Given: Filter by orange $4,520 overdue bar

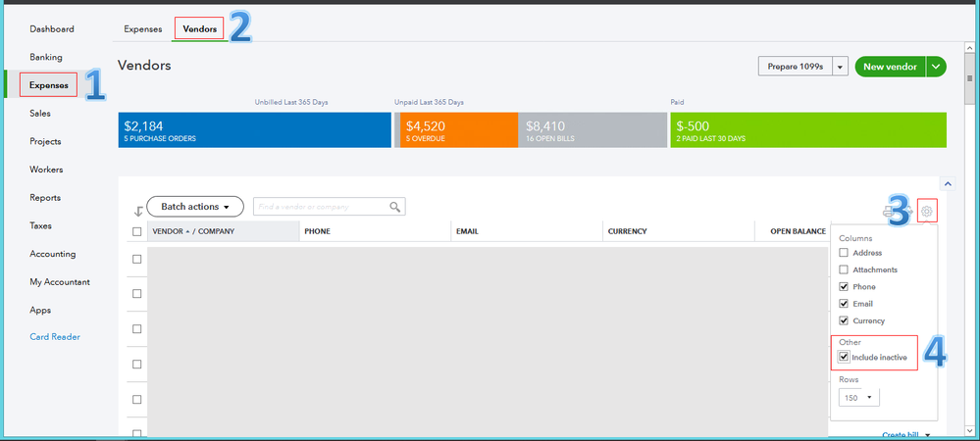Looking at the screenshot, I should pyautogui.click(x=459, y=130).
